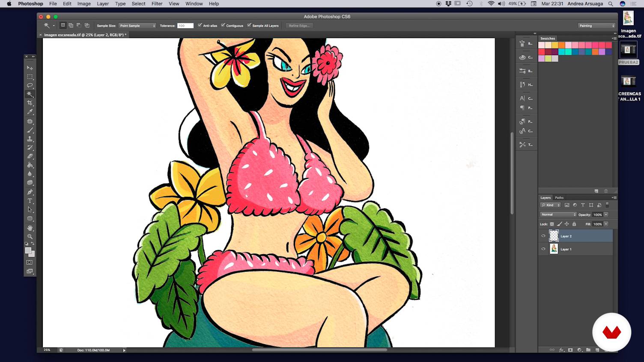This screenshot has height=362, width=644.
Task: Select the Hand tool
Action: pyautogui.click(x=30, y=228)
